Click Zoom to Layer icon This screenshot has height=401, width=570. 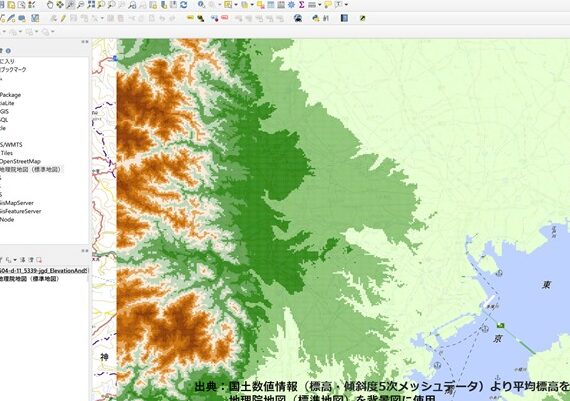(x=111, y=5)
